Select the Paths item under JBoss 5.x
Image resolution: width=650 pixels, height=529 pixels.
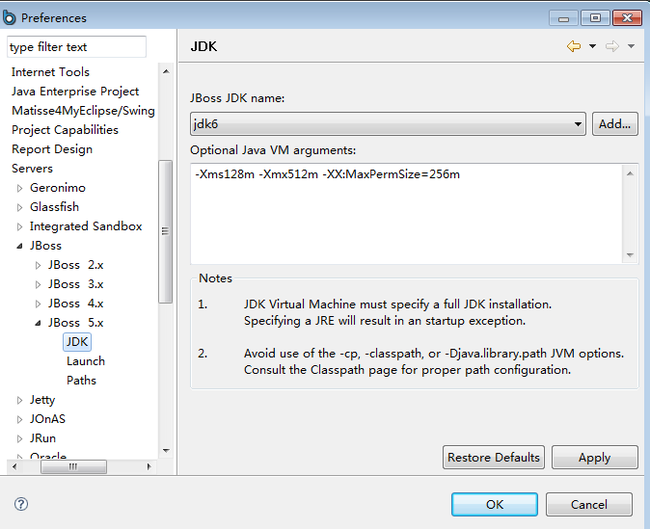point(81,380)
